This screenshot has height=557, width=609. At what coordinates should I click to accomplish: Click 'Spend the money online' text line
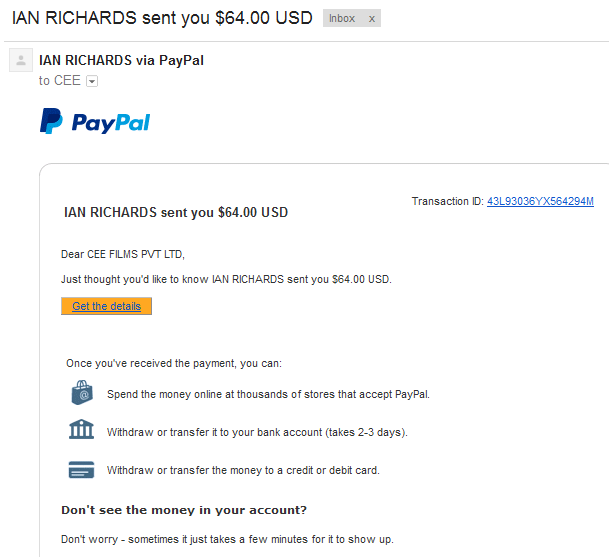[268, 394]
